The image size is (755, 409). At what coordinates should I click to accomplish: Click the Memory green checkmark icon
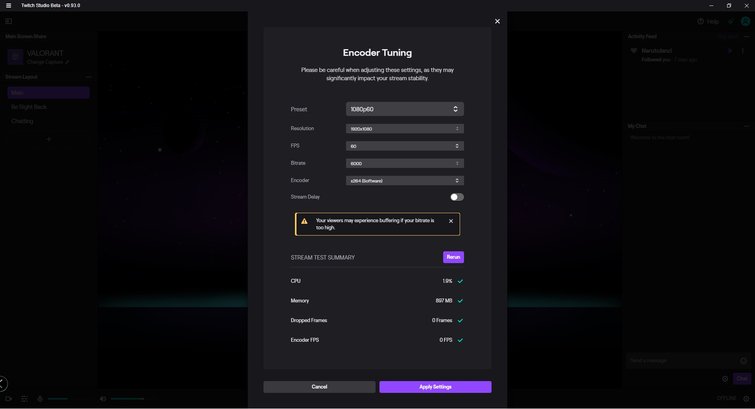click(460, 301)
